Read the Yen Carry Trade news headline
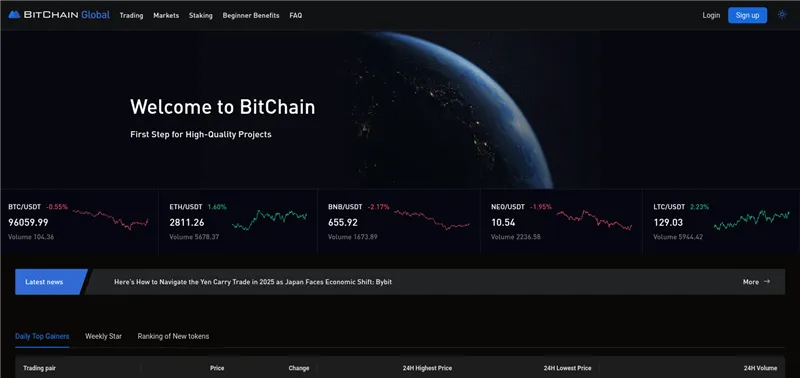 [253, 282]
